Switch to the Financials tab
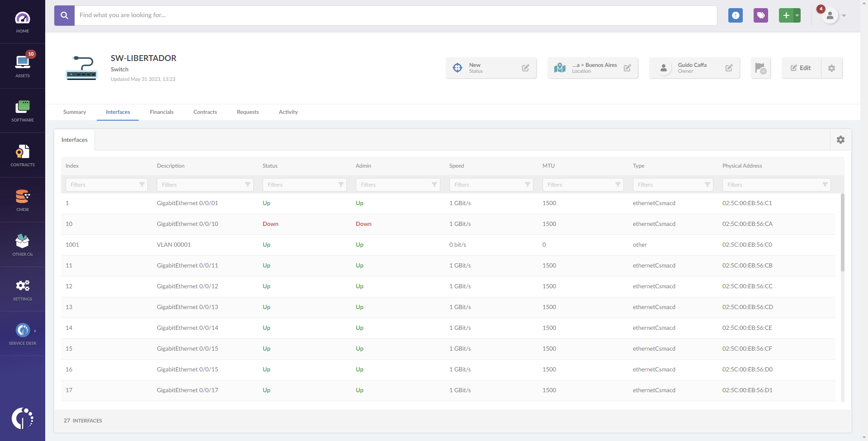The image size is (868, 441). (x=161, y=112)
